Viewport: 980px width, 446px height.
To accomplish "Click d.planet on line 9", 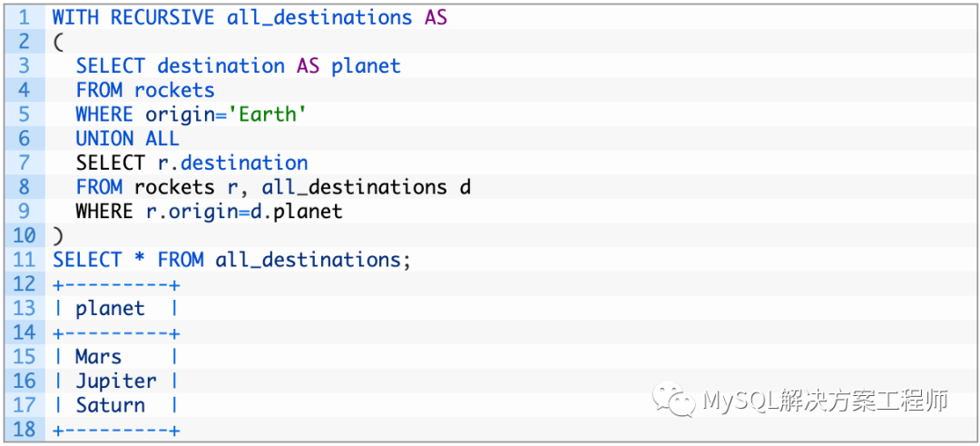I will click(308, 212).
